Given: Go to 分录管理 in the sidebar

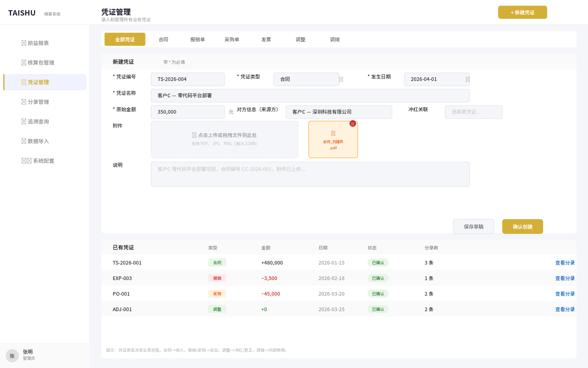Looking at the screenshot, I should click(45, 102).
